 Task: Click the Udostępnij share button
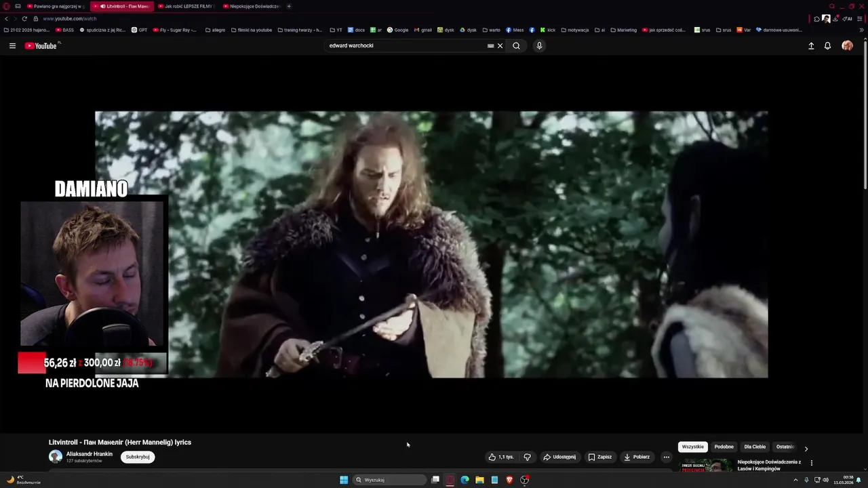pos(559,457)
